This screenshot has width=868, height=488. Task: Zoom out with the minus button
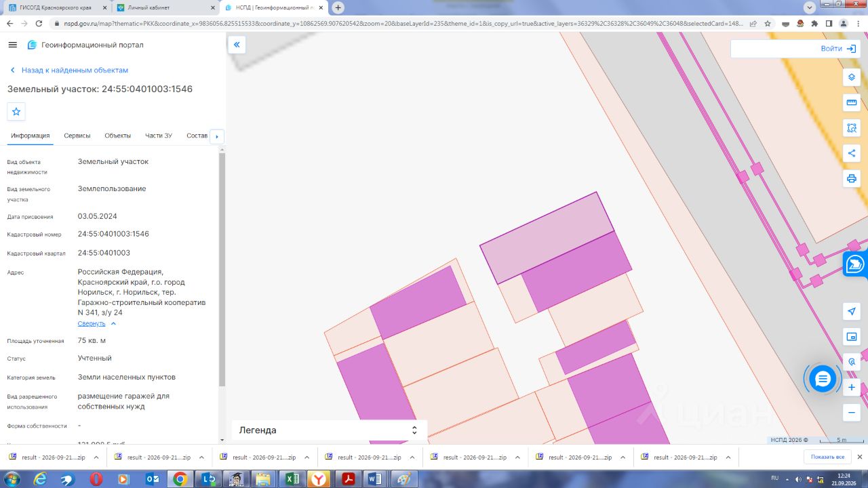click(x=852, y=411)
